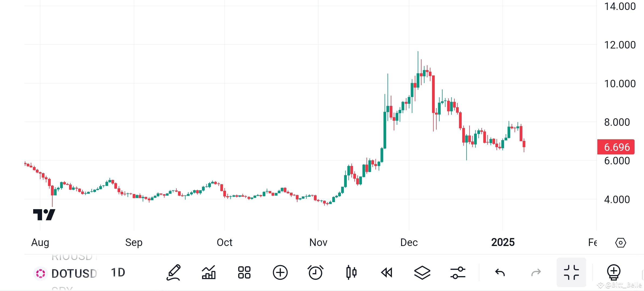644x291 pixels.
Task: Click the TradingView logo on the chart
Action: (44, 215)
